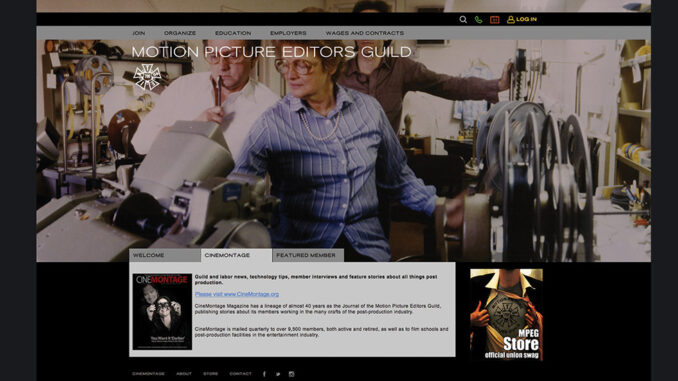Open the Facebook icon in footer

264,374
